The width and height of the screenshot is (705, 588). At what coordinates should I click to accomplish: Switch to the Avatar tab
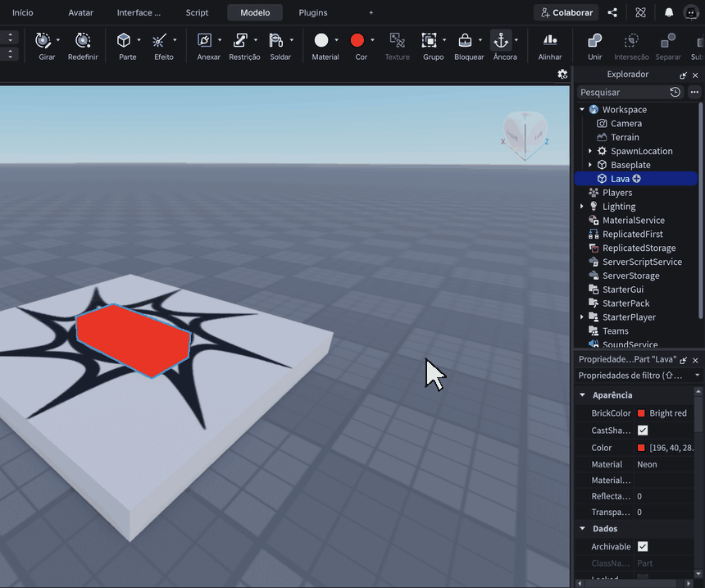coord(81,12)
